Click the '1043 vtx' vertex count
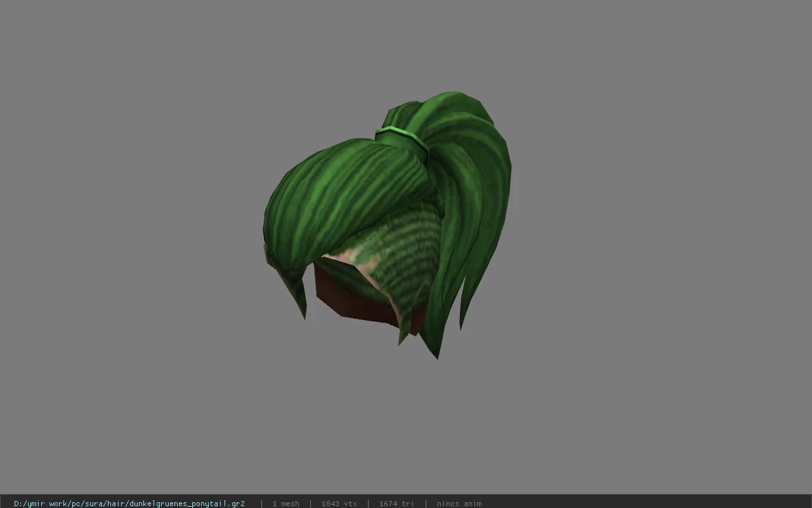Viewport: 812px width, 508px height. (x=339, y=504)
